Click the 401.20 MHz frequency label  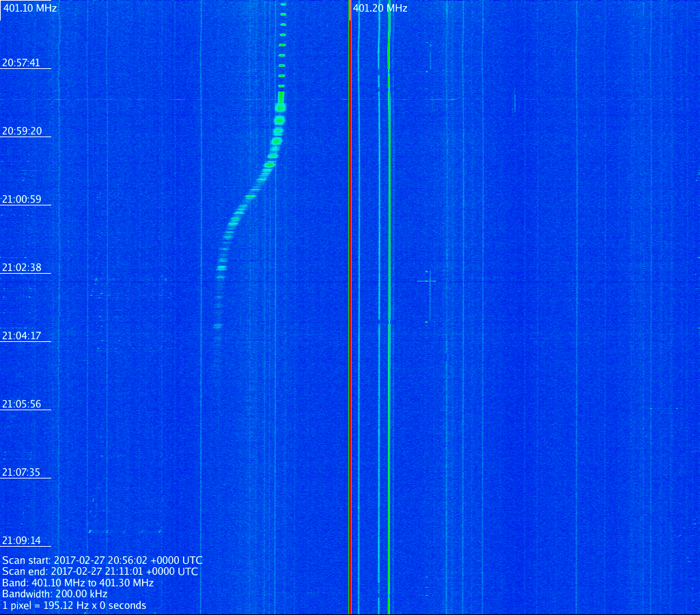(380, 8)
